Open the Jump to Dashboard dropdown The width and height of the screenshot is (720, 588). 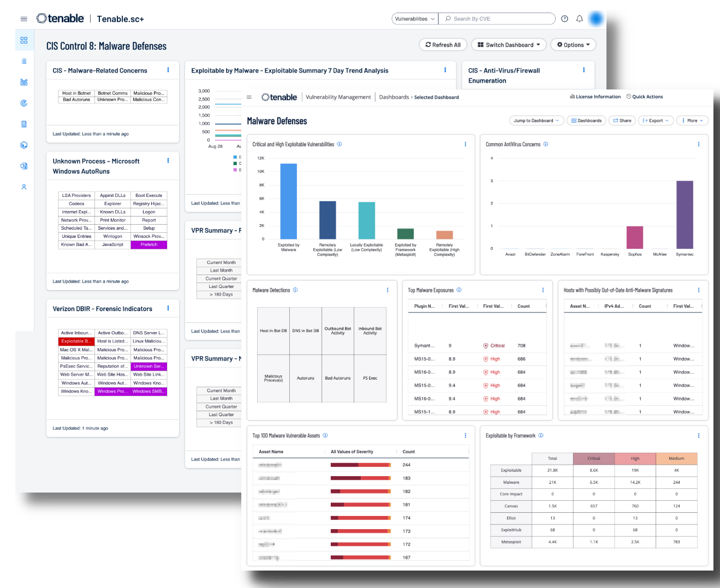click(x=536, y=121)
